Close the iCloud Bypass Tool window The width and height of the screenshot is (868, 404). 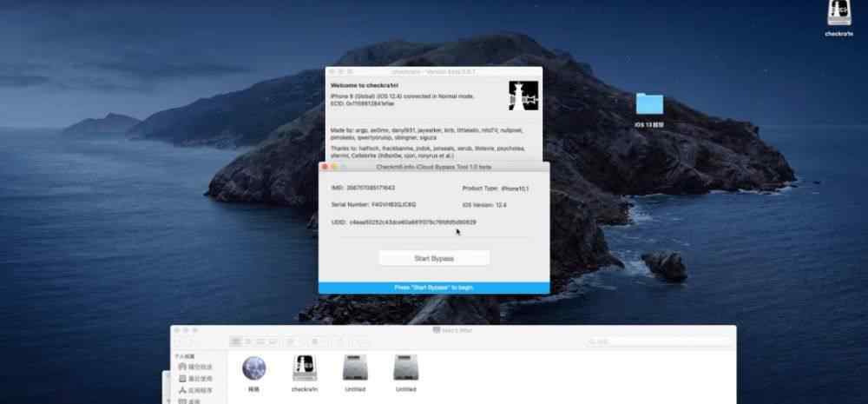[x=325, y=166]
